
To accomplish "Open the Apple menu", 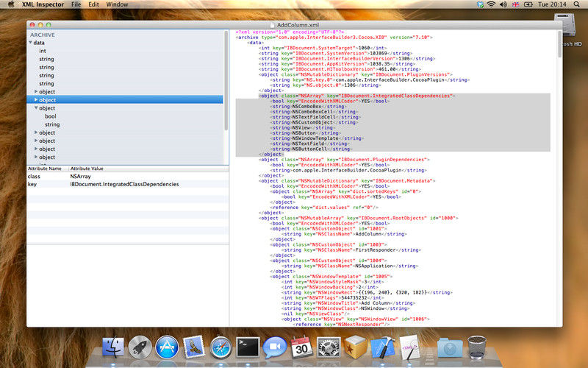I will tap(10, 4).
